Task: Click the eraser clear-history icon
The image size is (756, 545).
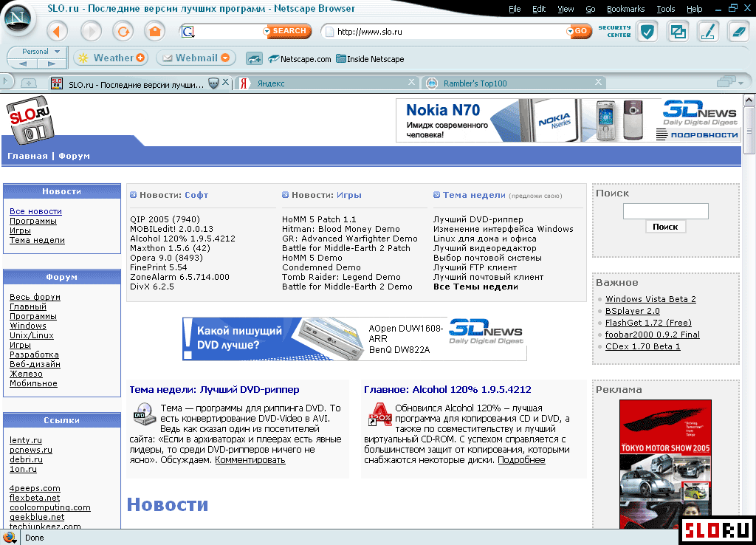Action: coord(738,31)
